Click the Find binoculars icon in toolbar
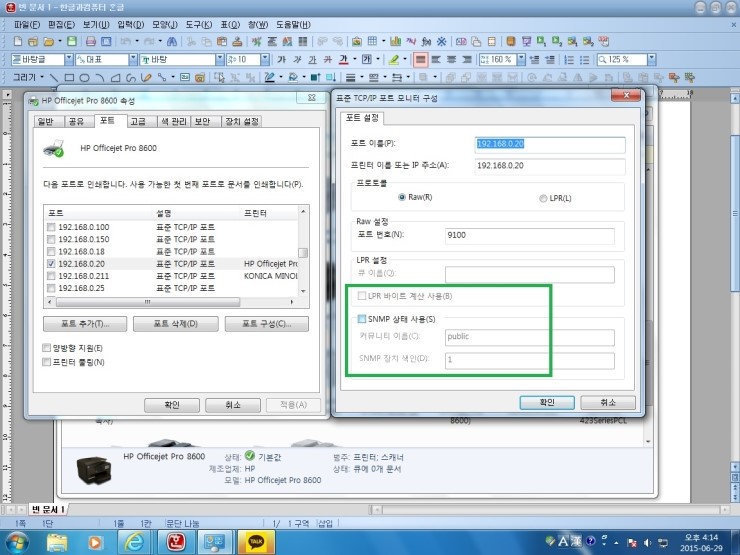The height and width of the screenshot is (555, 740). 173,42
